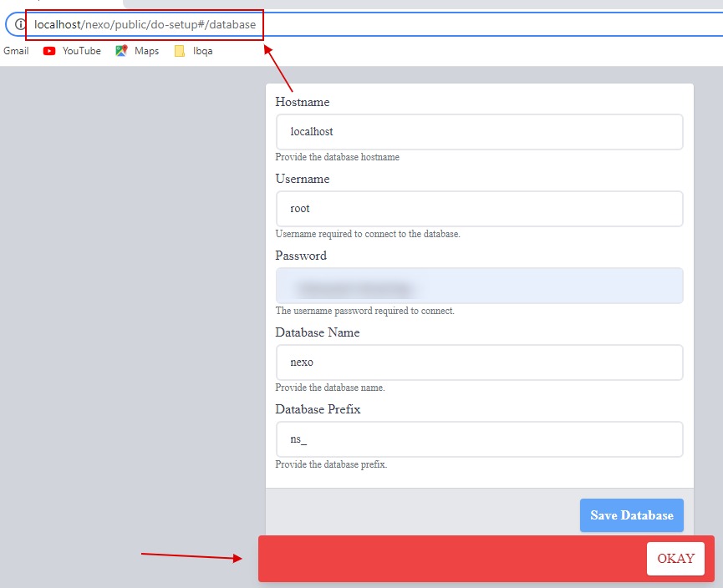The image size is (723, 588).
Task: Select the 'The username password required' hint text
Action: tap(364, 311)
